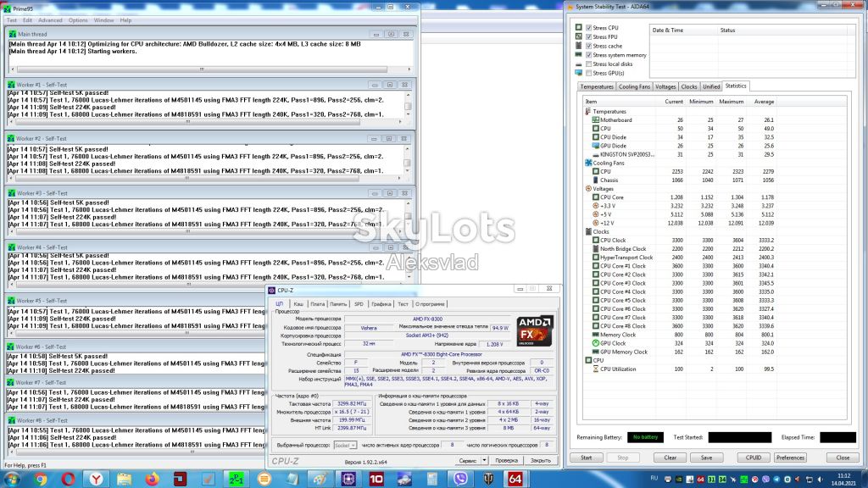Click the Worker #2 vertical scrollbar in Prime95

[x=408, y=160]
